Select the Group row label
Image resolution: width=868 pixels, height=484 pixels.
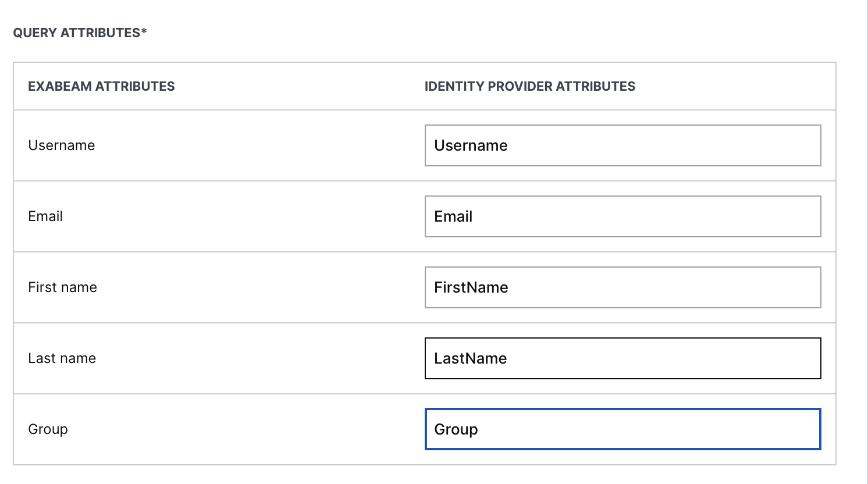click(48, 429)
